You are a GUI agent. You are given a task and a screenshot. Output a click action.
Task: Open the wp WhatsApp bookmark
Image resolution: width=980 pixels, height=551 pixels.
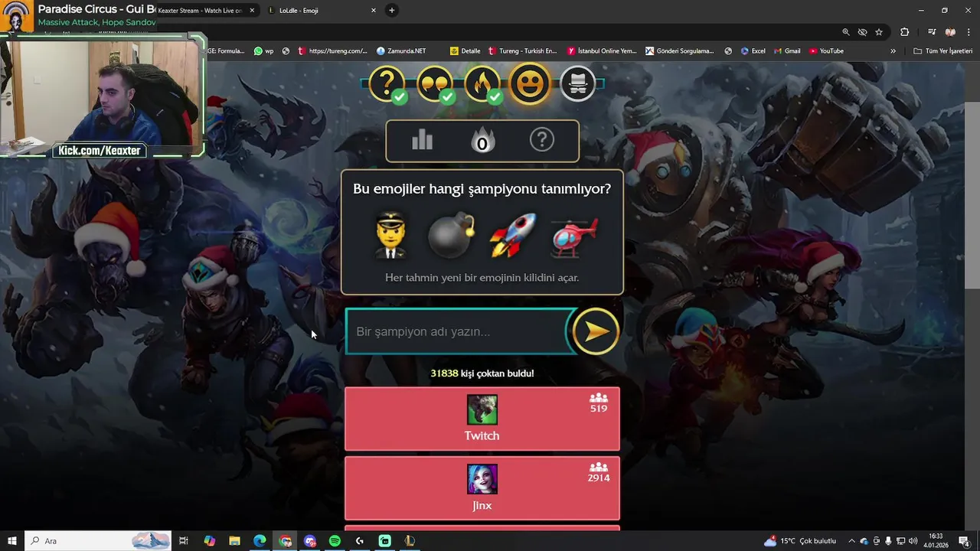pyautogui.click(x=264, y=51)
